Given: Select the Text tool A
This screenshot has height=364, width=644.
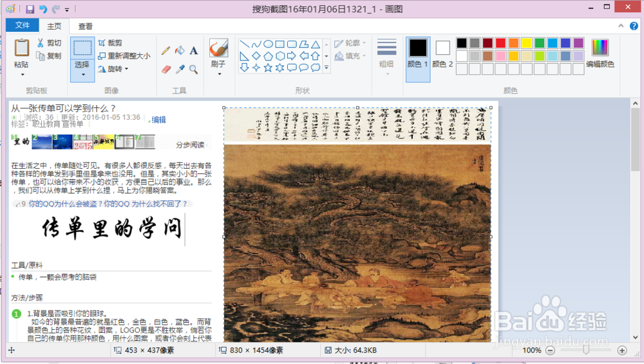Looking at the screenshot, I should (194, 50).
